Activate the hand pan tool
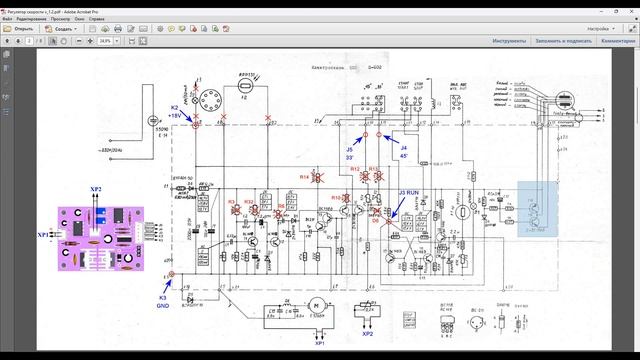The image size is (640, 360). 64,41
